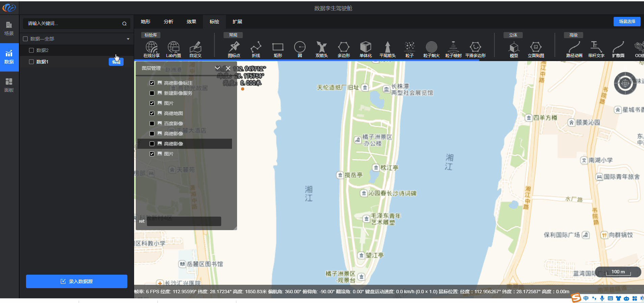Open the 场景 sidebar panel
The width and height of the screenshot is (644, 303).
click(9, 28)
